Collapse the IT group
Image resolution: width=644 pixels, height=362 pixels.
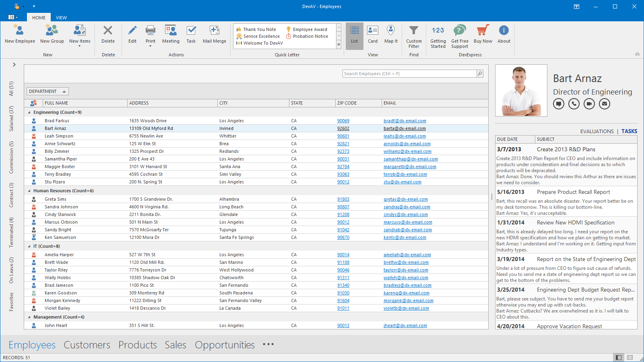[x=29, y=246]
